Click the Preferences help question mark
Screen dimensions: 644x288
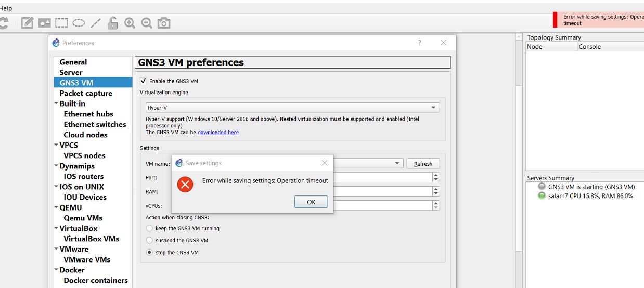pyautogui.click(x=420, y=43)
